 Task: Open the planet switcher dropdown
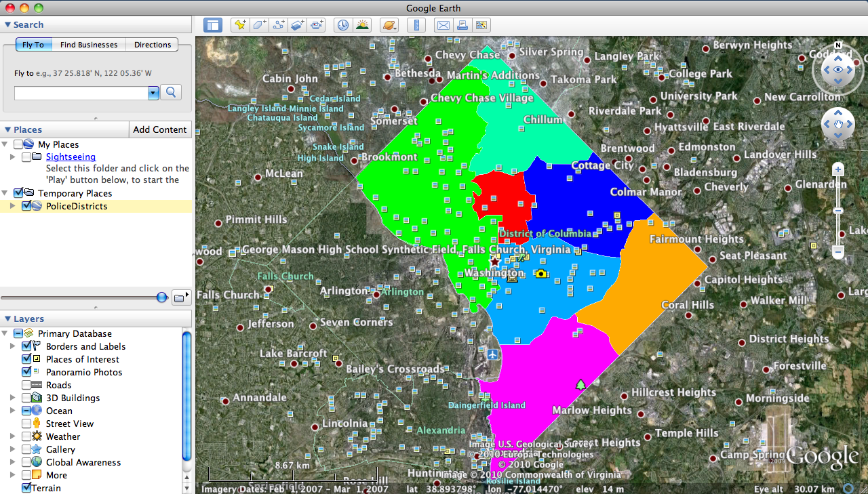pyautogui.click(x=389, y=25)
